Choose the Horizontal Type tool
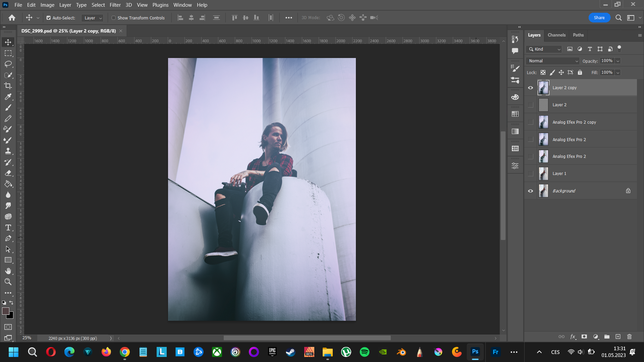Image resolution: width=644 pixels, height=362 pixels. (x=8, y=228)
